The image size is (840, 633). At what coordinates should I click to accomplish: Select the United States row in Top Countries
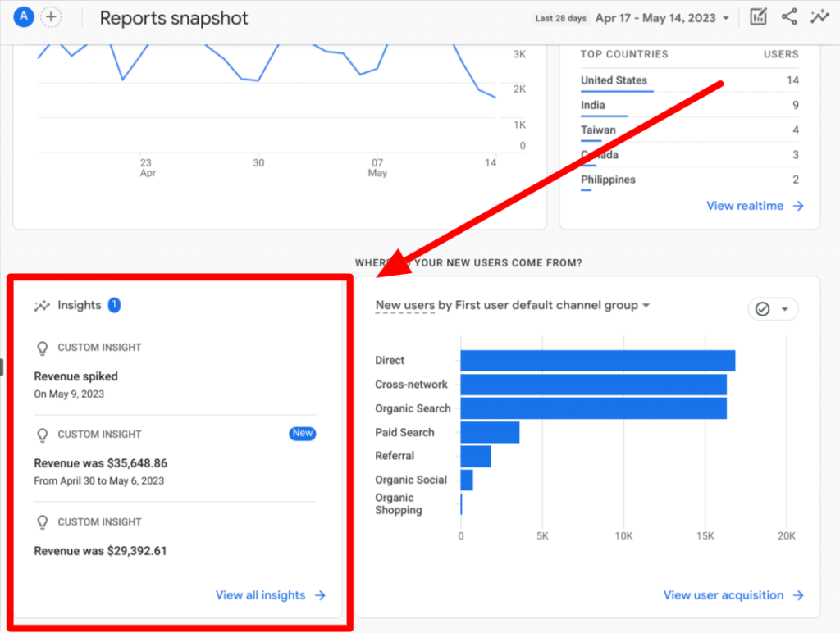tap(614, 80)
